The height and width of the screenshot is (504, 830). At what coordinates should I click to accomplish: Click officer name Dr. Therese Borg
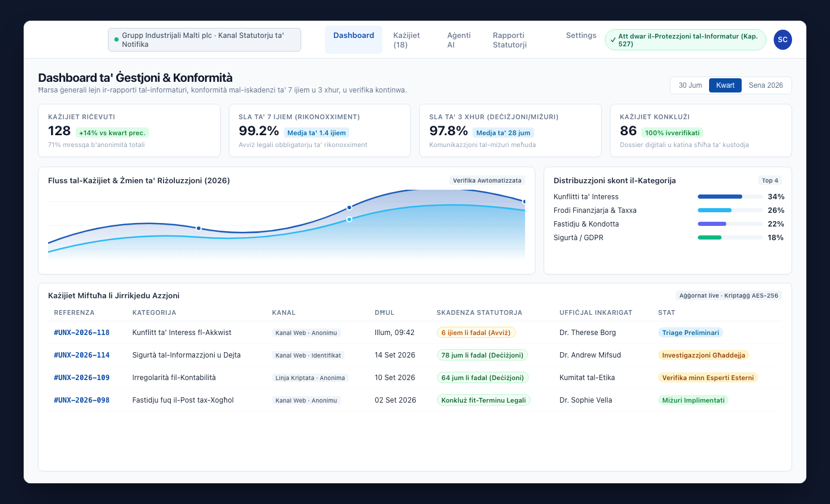588,333
